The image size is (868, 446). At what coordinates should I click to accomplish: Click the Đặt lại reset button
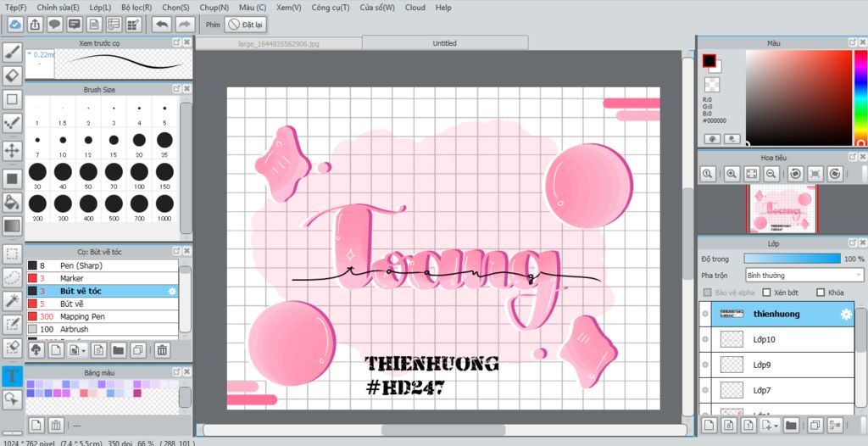(x=246, y=25)
